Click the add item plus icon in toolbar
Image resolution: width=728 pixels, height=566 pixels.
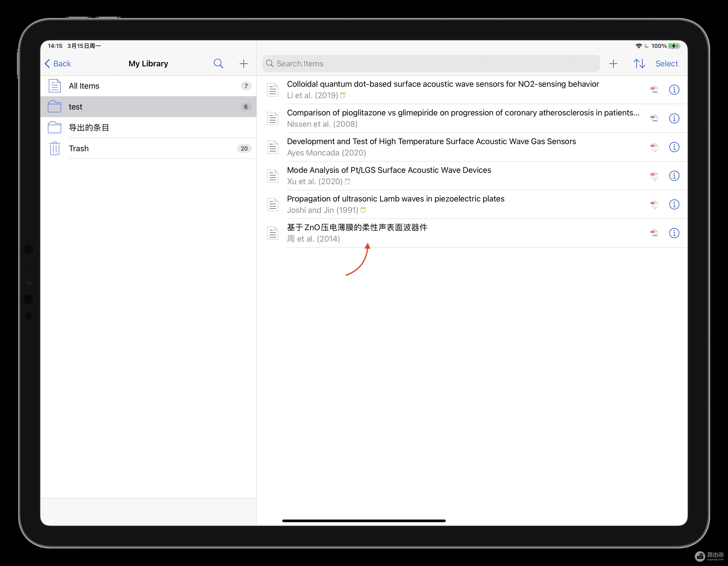613,64
